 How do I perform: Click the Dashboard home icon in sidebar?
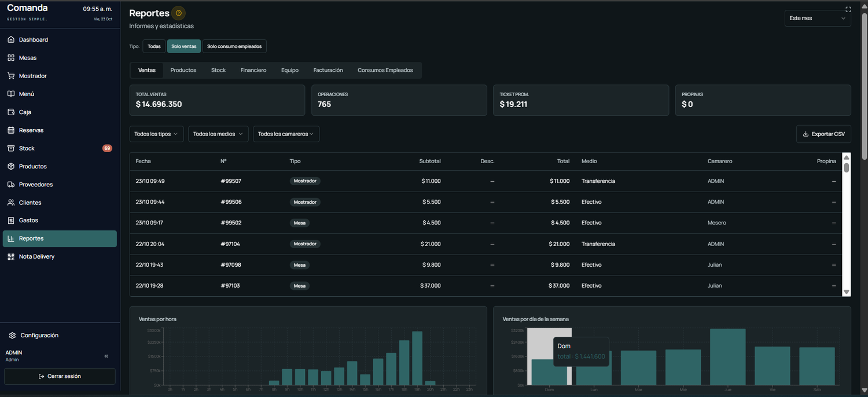11,40
